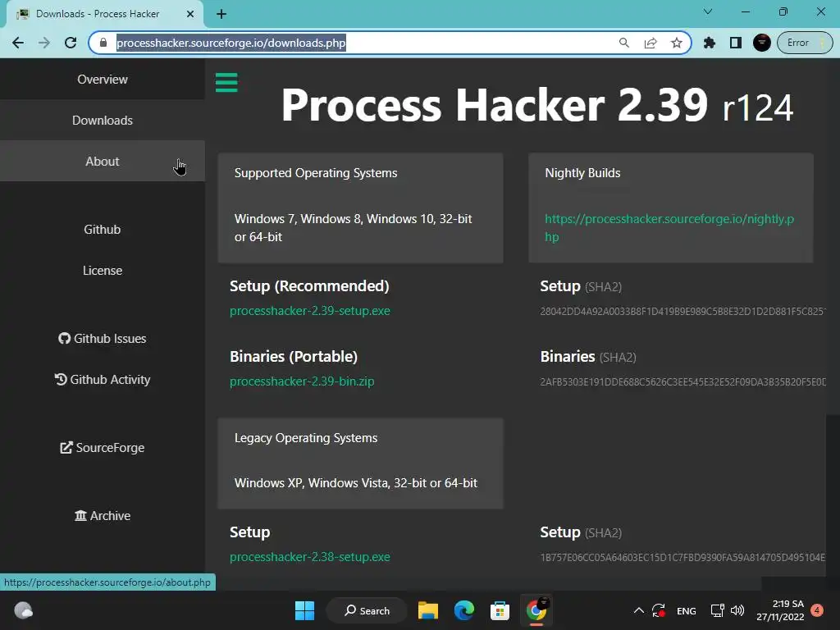Open the weather widget icon on taskbar
The height and width of the screenshot is (630, 840).
(23, 610)
